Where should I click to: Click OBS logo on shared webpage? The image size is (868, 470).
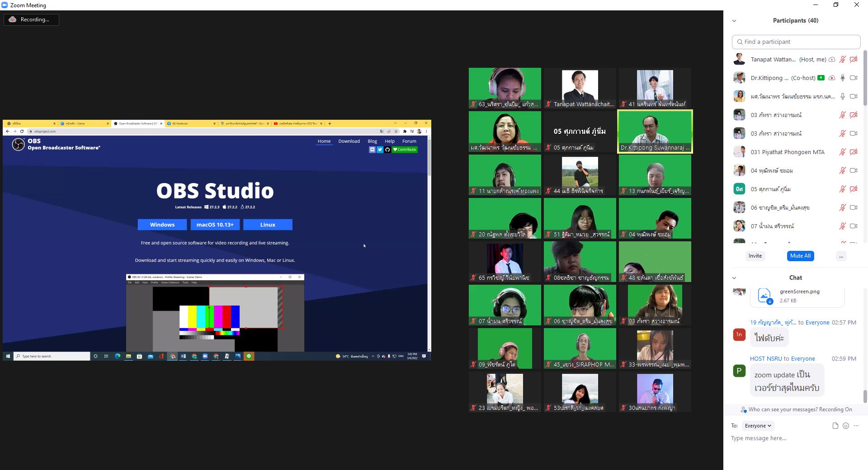pyautogui.click(x=18, y=144)
